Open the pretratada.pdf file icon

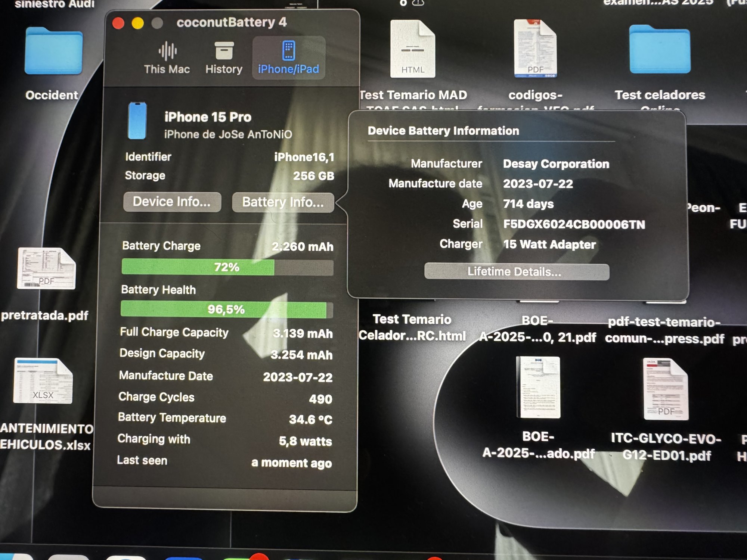point(46,269)
